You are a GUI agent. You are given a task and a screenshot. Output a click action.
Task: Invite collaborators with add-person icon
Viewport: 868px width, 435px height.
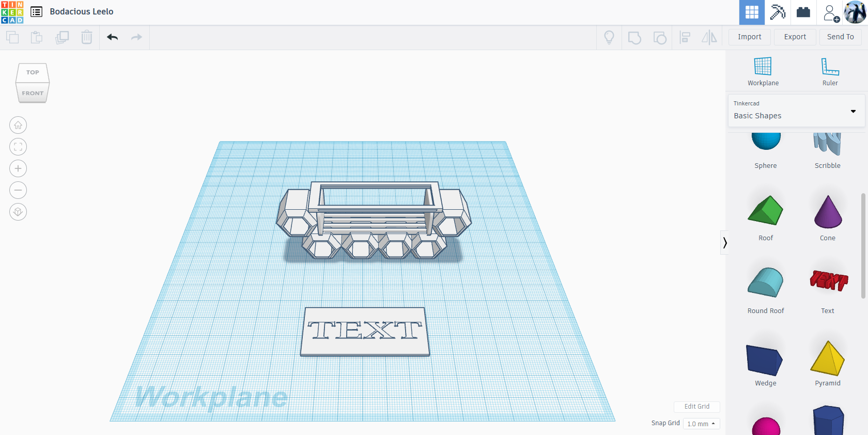click(x=830, y=12)
